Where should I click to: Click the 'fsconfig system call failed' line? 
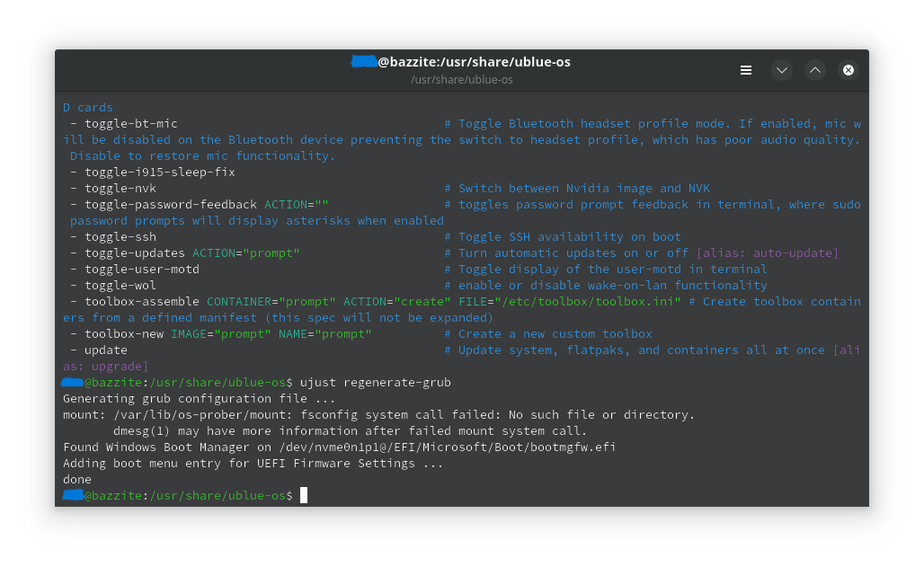click(379, 415)
